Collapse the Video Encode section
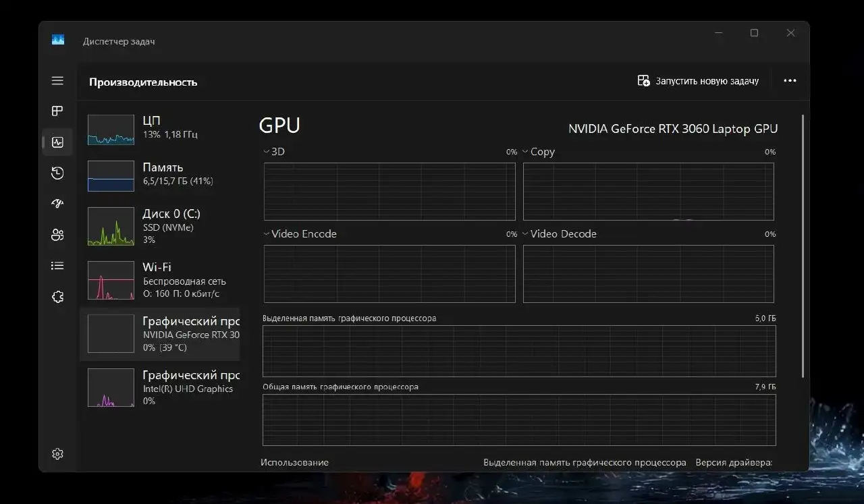 (x=265, y=233)
